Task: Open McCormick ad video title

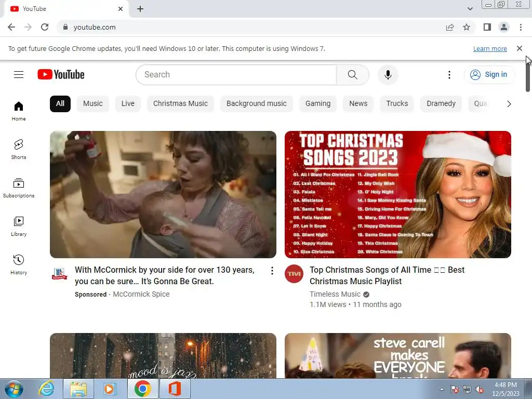Action: [x=165, y=275]
